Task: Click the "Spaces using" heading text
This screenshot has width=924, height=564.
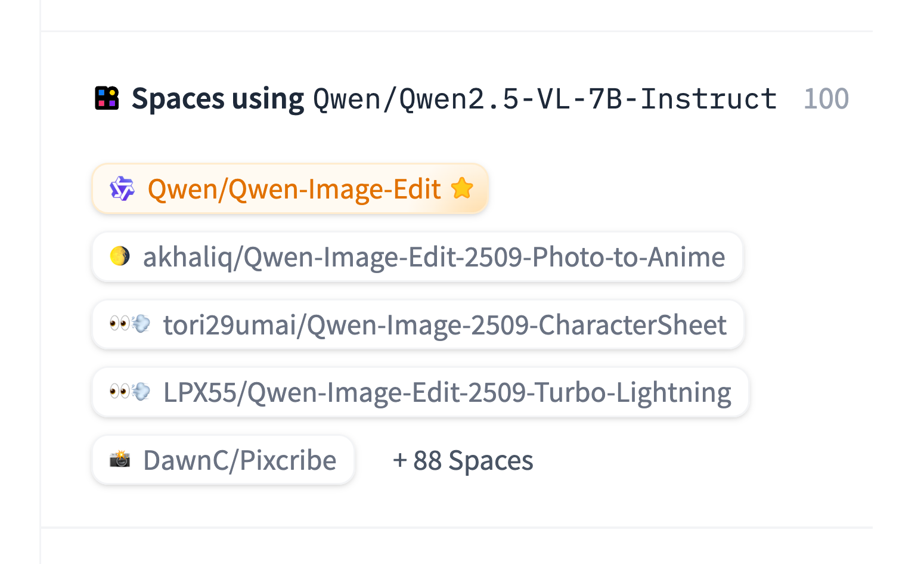Action: pos(218,99)
